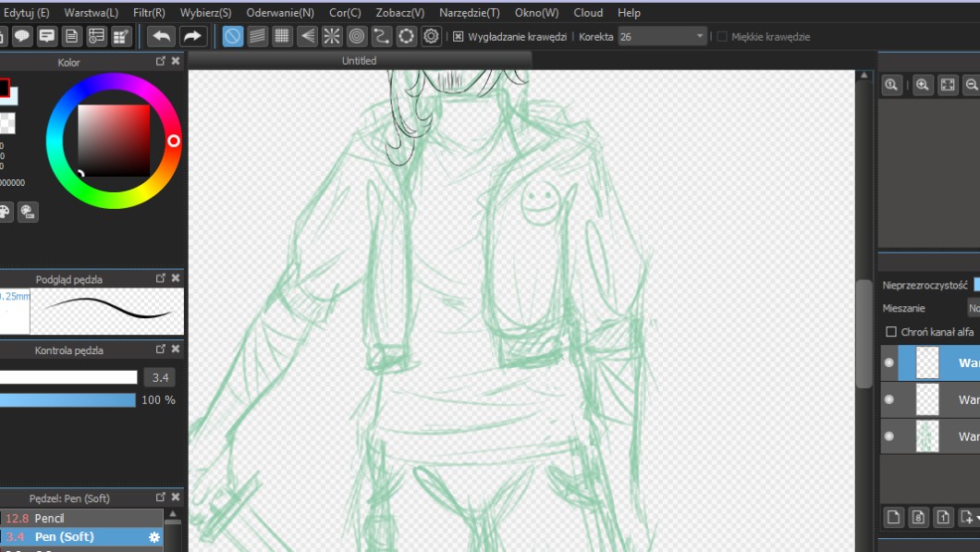The width and height of the screenshot is (980, 552).
Task: Toggle the Wygładzanie krawędzi checkbox
Action: click(x=459, y=37)
